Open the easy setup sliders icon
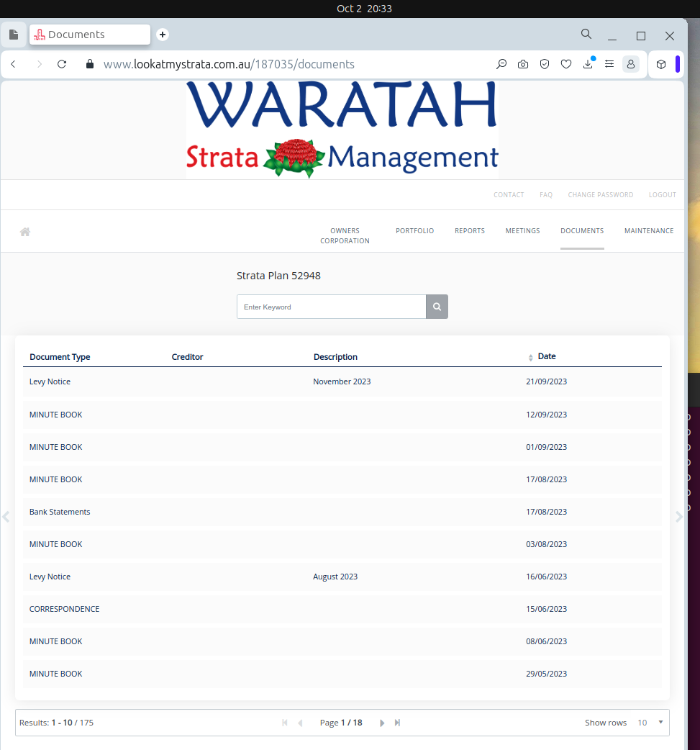Viewport: 700px width, 750px height. (609, 64)
